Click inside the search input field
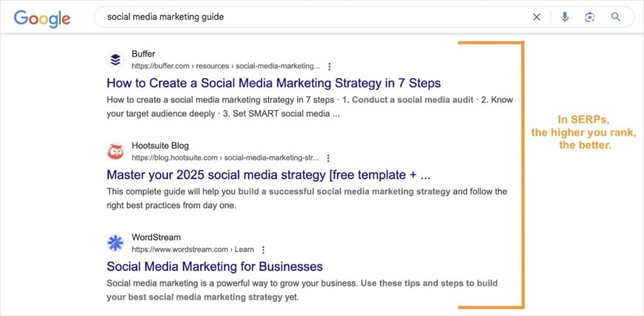Screen dimensions: 644x316 pyautogui.click(x=314, y=17)
